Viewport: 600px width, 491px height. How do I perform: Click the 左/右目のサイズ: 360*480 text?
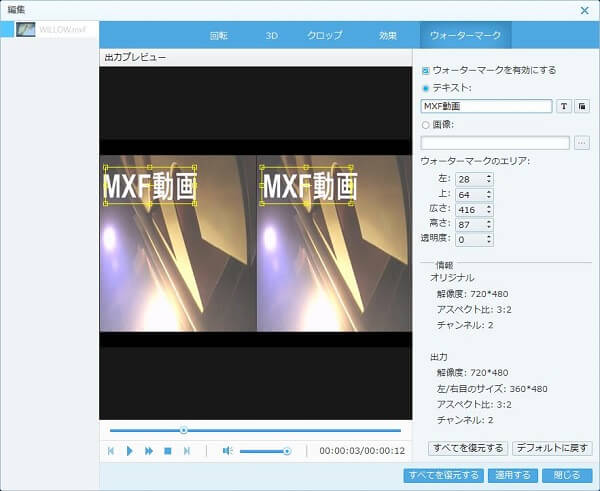(x=492, y=389)
